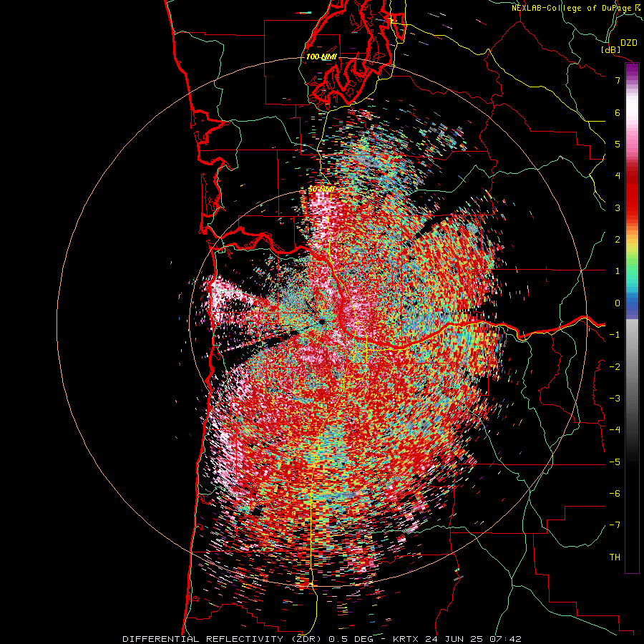The image size is (644, 644).
Task: Click the -4 value on color scale
Action: tap(615, 430)
